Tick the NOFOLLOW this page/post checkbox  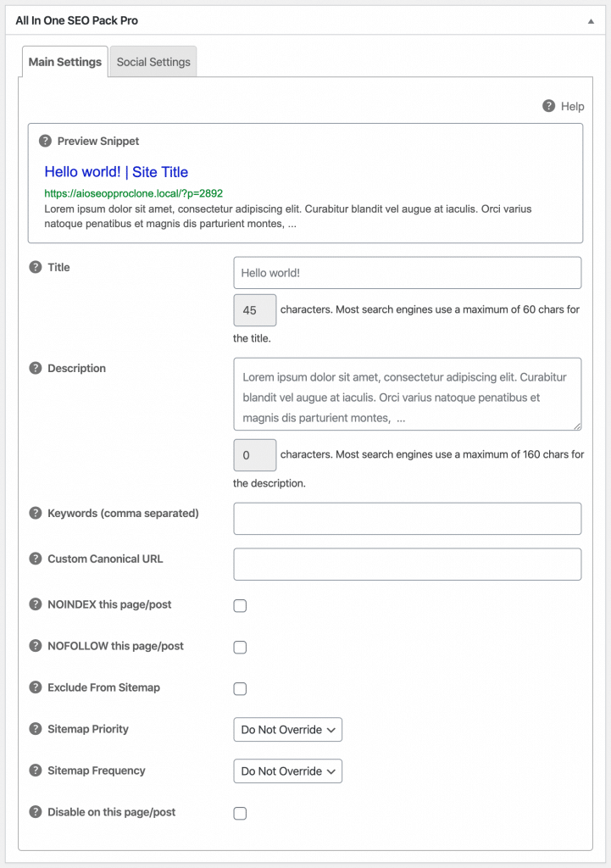pos(240,647)
